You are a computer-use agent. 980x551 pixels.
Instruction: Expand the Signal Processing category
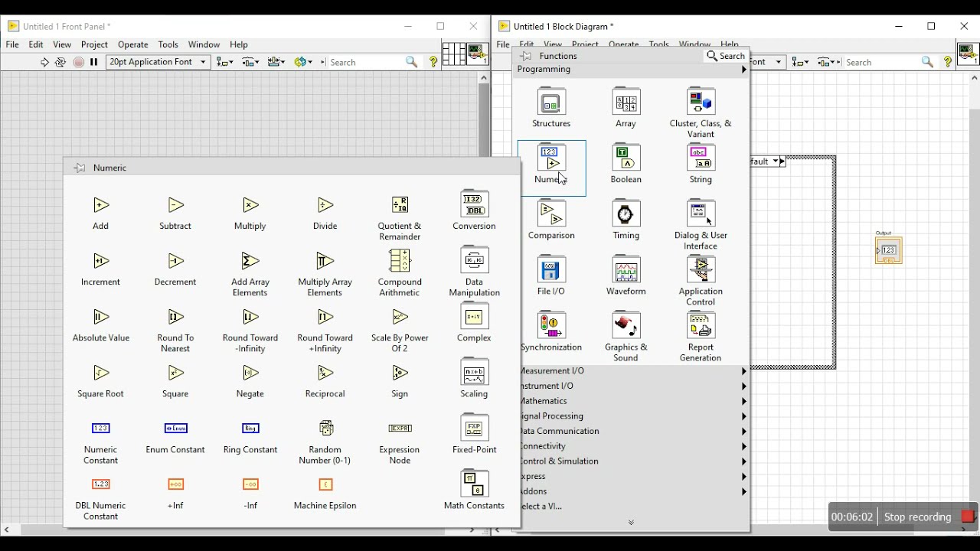click(x=633, y=416)
